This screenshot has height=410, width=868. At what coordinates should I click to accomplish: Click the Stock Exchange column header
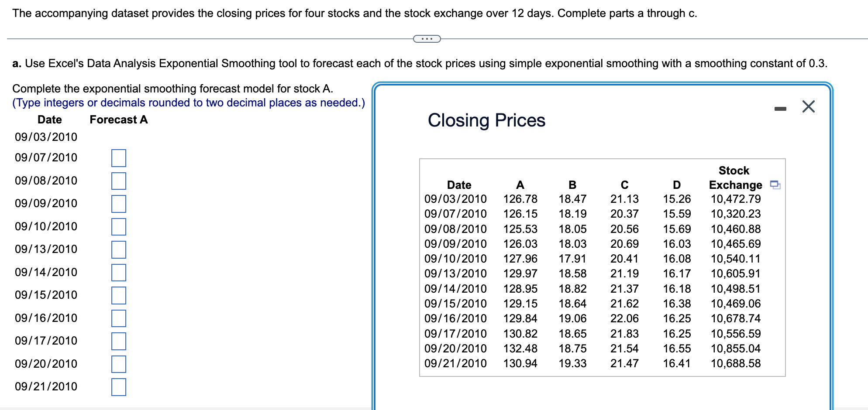pos(736,178)
